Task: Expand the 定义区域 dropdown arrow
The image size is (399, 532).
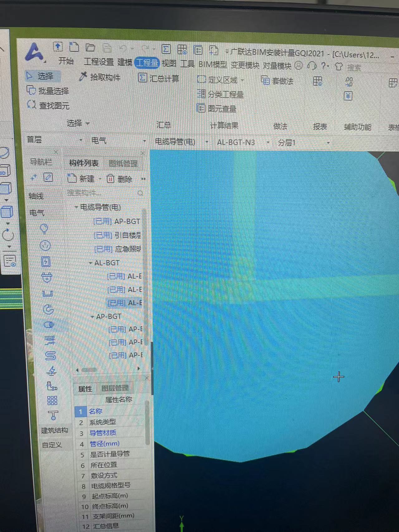Action: 242,81
